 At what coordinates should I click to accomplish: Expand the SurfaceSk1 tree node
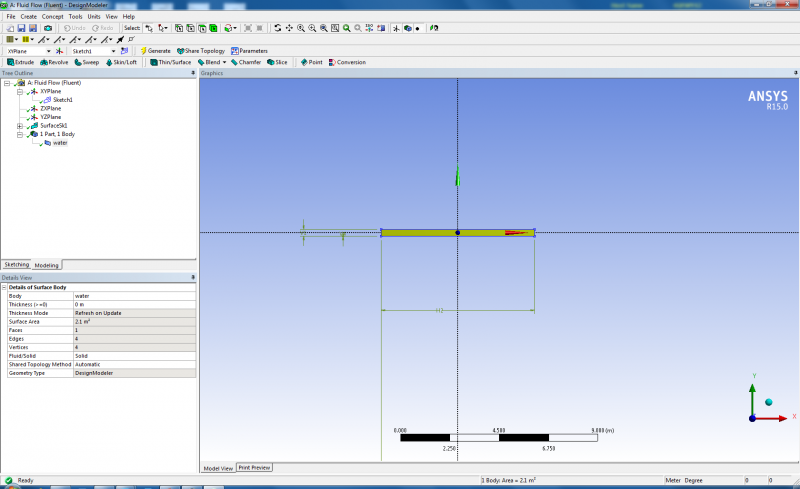pyautogui.click(x=20, y=126)
